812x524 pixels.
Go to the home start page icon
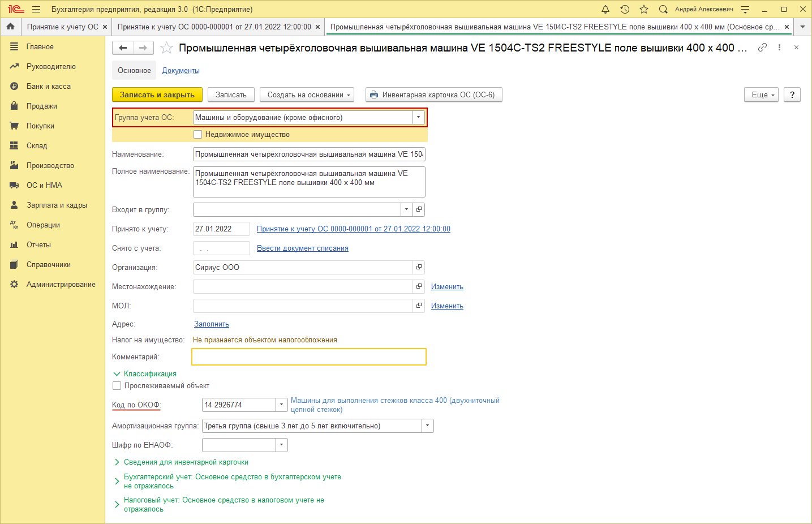tap(10, 27)
